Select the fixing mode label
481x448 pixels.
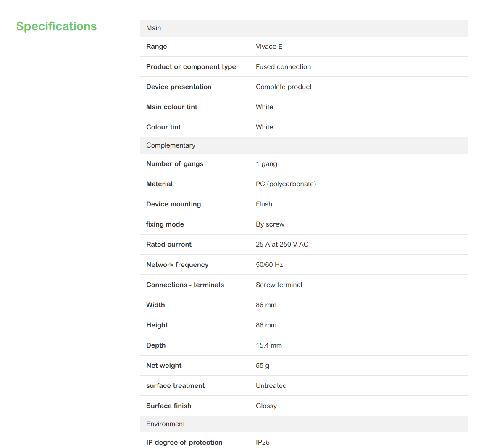(x=165, y=224)
